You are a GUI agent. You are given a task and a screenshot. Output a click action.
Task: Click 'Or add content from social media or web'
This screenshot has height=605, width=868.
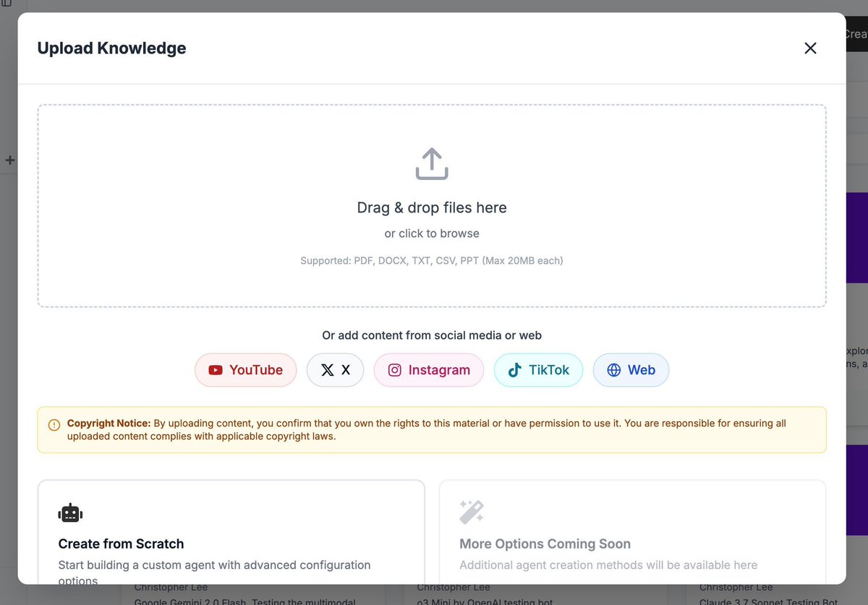(x=432, y=335)
